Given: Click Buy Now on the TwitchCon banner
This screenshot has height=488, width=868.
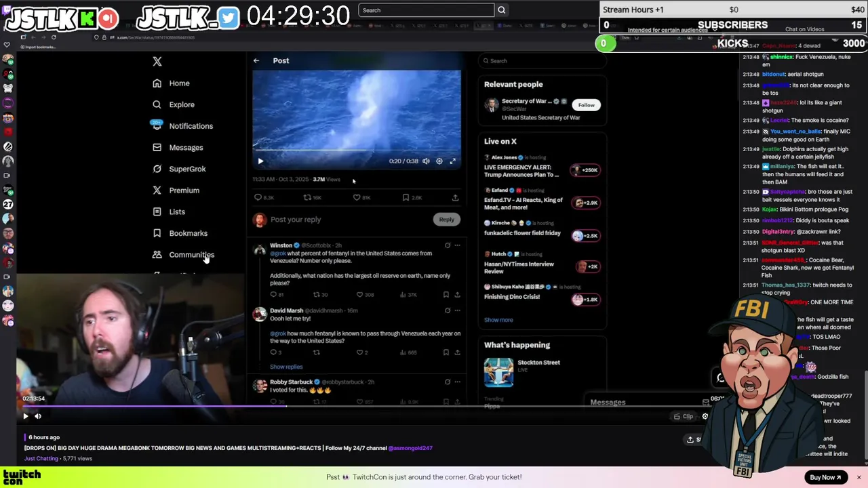Looking at the screenshot, I should pos(825,477).
